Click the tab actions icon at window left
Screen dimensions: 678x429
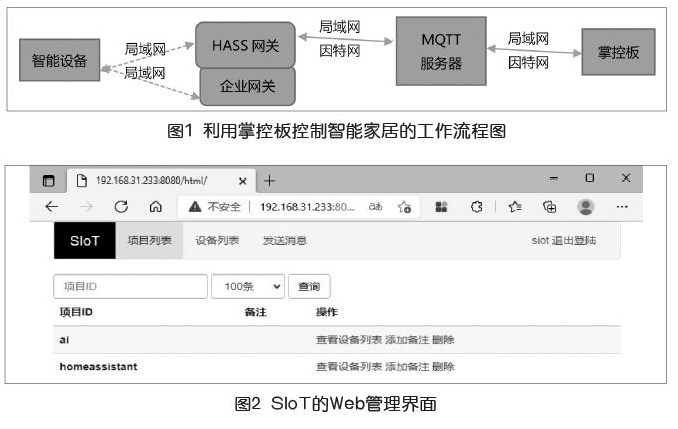tap(49, 180)
